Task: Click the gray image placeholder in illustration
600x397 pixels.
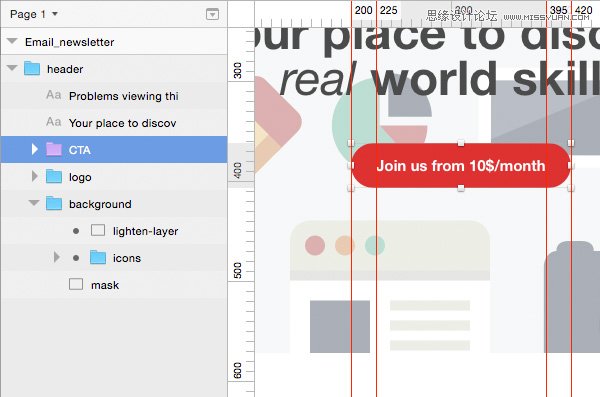Action: [x=340, y=327]
